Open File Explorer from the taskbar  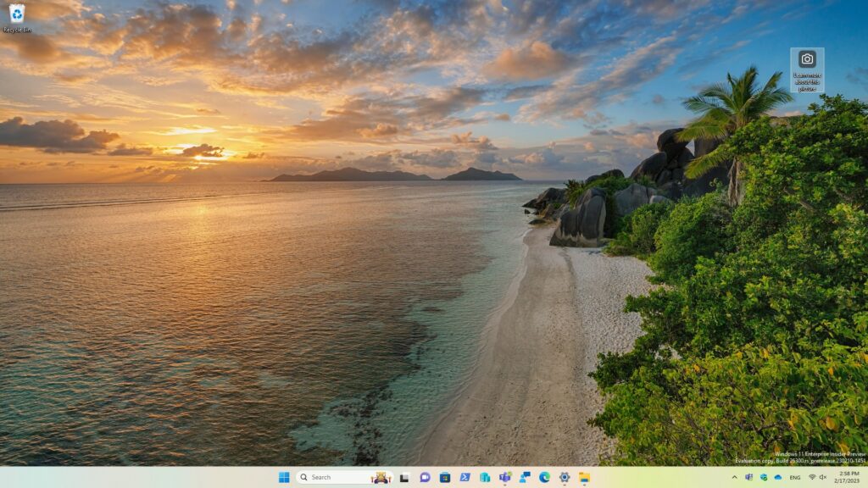coord(584,477)
